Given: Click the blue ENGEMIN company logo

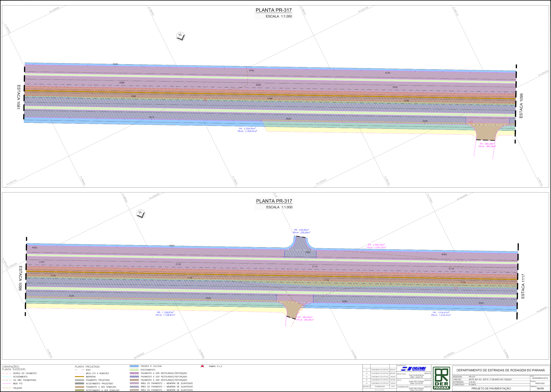Looking at the screenshot, I should [413, 369].
